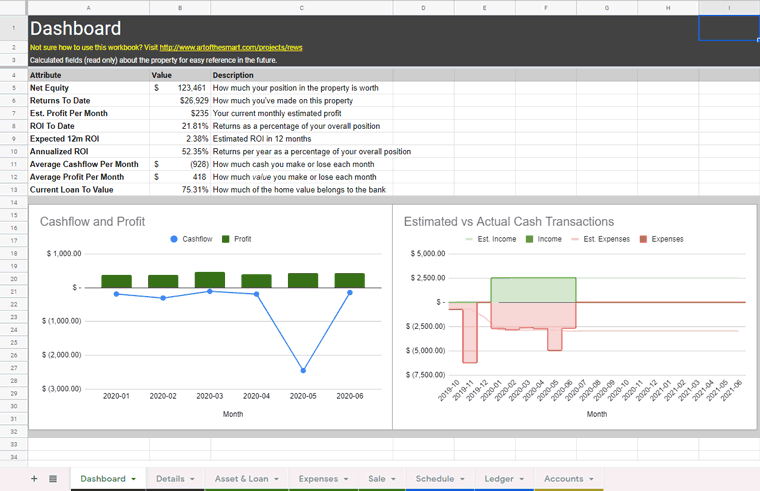Select column I header
The image size is (760, 491).
[x=729, y=8]
